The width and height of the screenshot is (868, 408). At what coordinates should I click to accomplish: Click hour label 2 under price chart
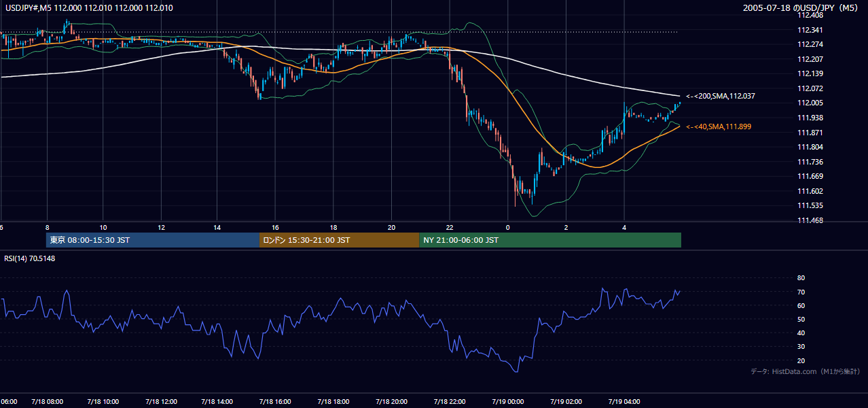click(566, 227)
